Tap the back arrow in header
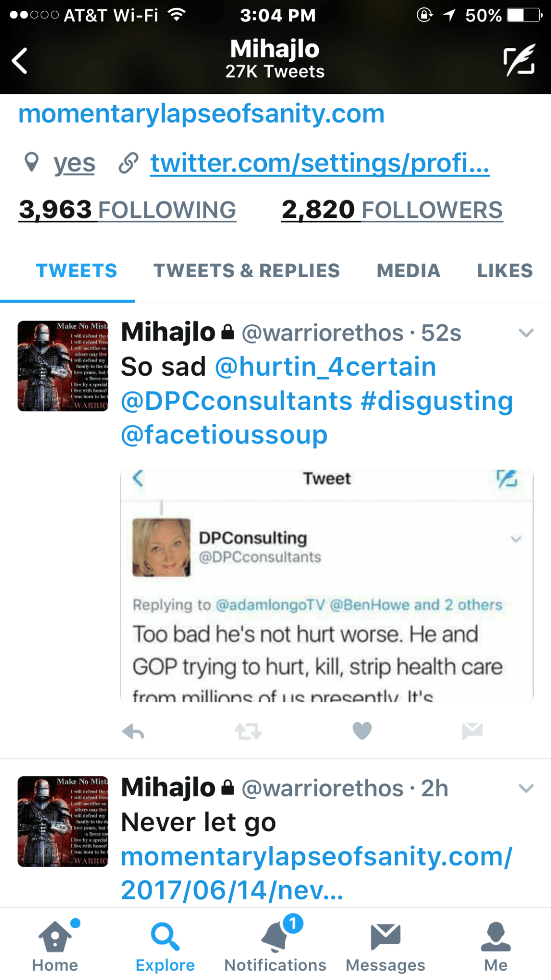Image resolution: width=551 pixels, height=980 pixels. [x=20, y=61]
